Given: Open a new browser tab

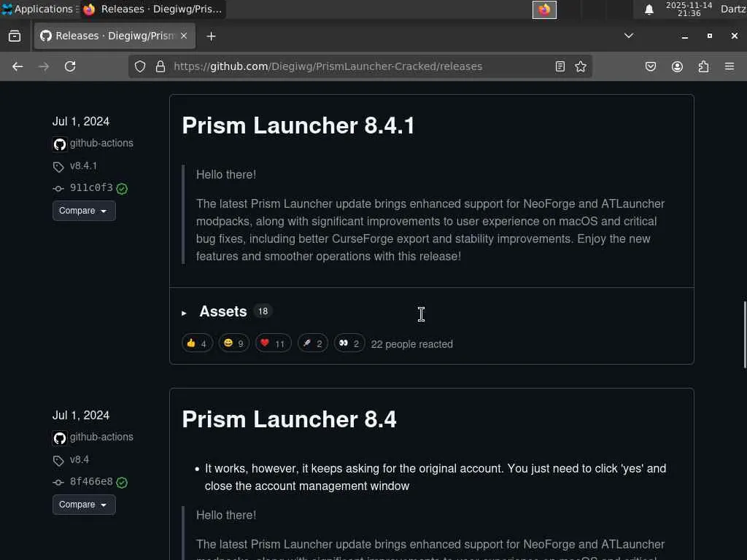Looking at the screenshot, I should pyautogui.click(x=211, y=36).
